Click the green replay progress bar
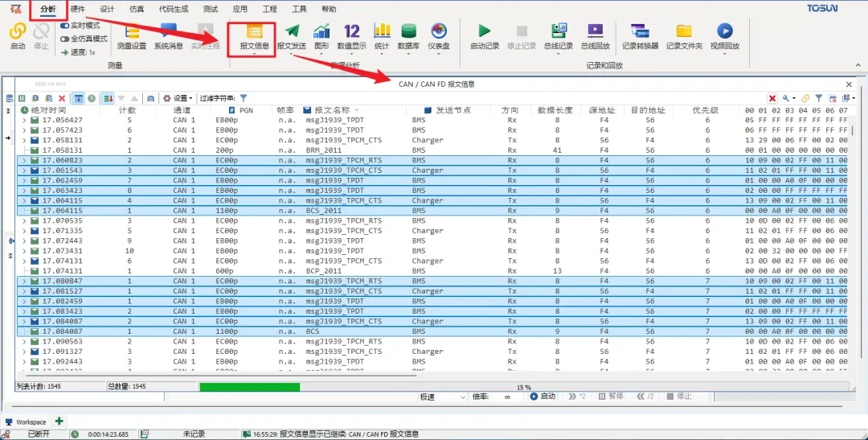868x440 pixels. pos(250,387)
